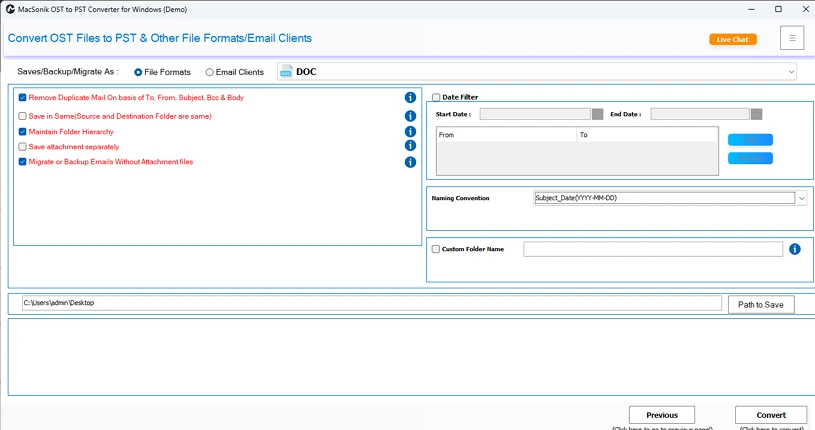Viewport: 815px width, 430px height.
Task: Click info icon next to Custom Folder Name
Action: point(795,249)
